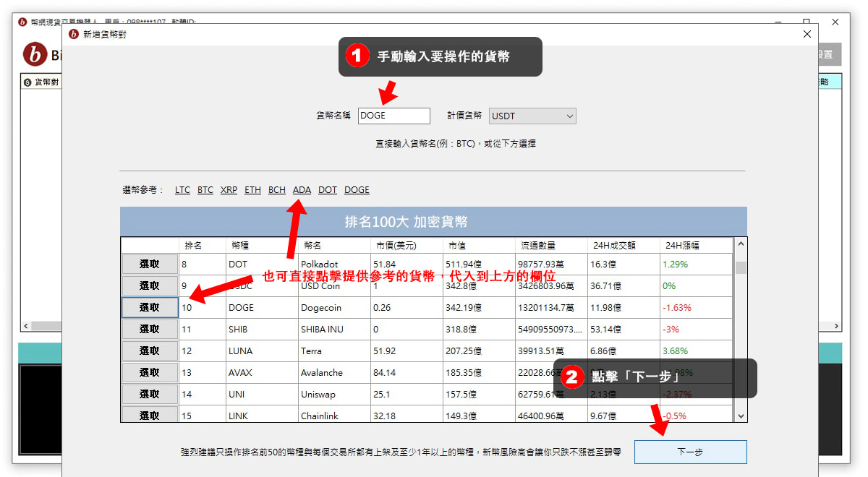Click the table scrollbar up arrow
The image size is (868, 477).
(740, 244)
